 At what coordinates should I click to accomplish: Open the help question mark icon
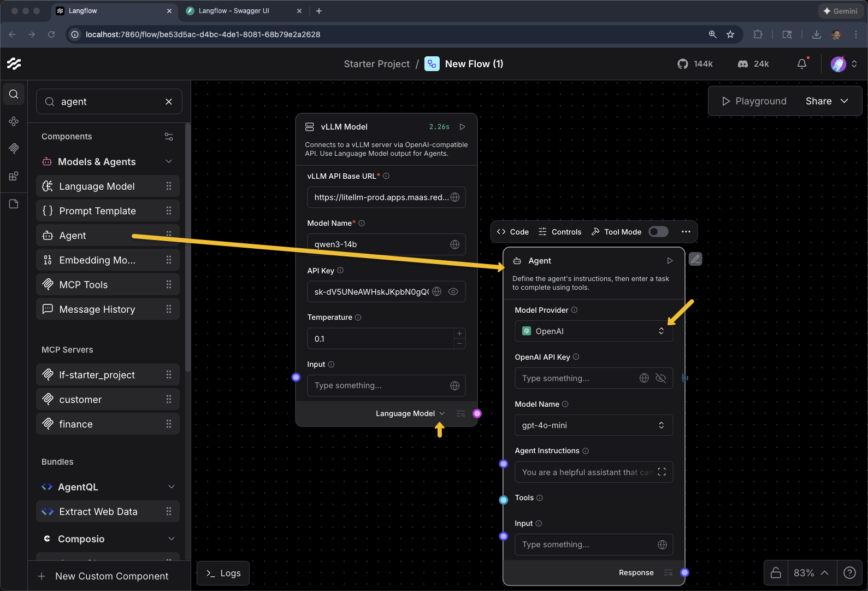click(849, 572)
